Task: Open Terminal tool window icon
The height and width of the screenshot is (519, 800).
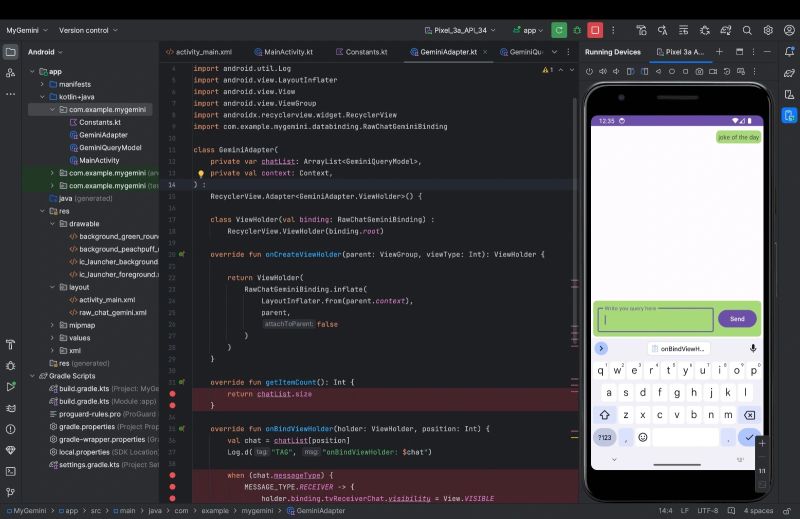Action: [x=10, y=472]
